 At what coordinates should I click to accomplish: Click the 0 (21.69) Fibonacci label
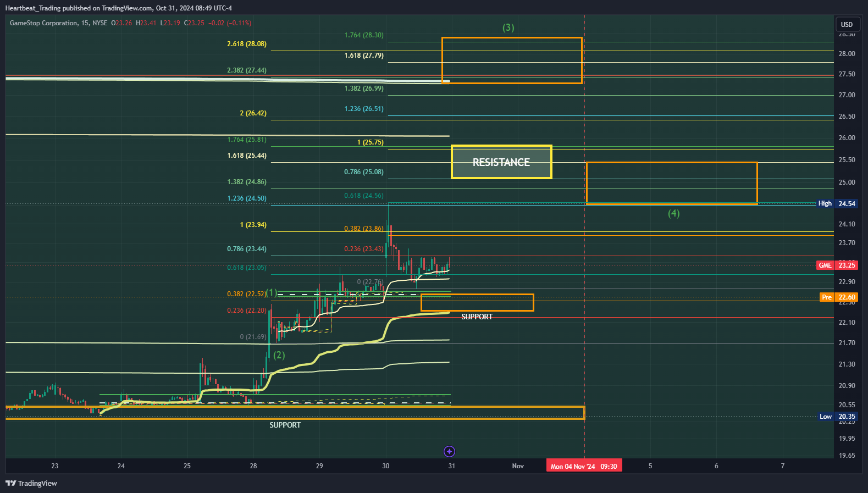[x=253, y=337]
